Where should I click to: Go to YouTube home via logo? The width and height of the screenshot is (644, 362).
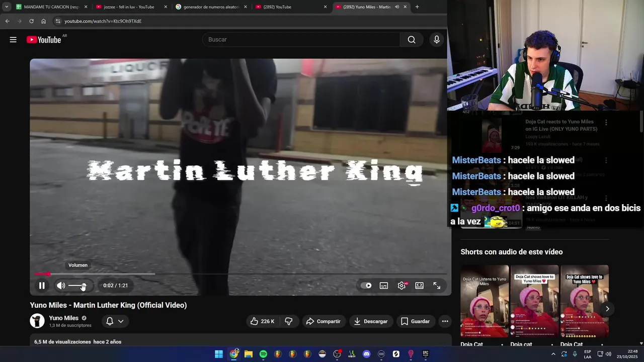[x=44, y=40]
